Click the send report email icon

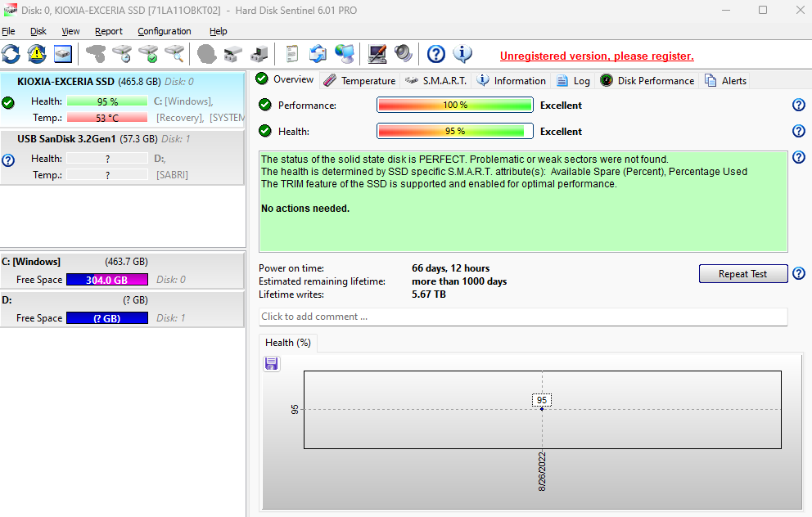(x=318, y=54)
